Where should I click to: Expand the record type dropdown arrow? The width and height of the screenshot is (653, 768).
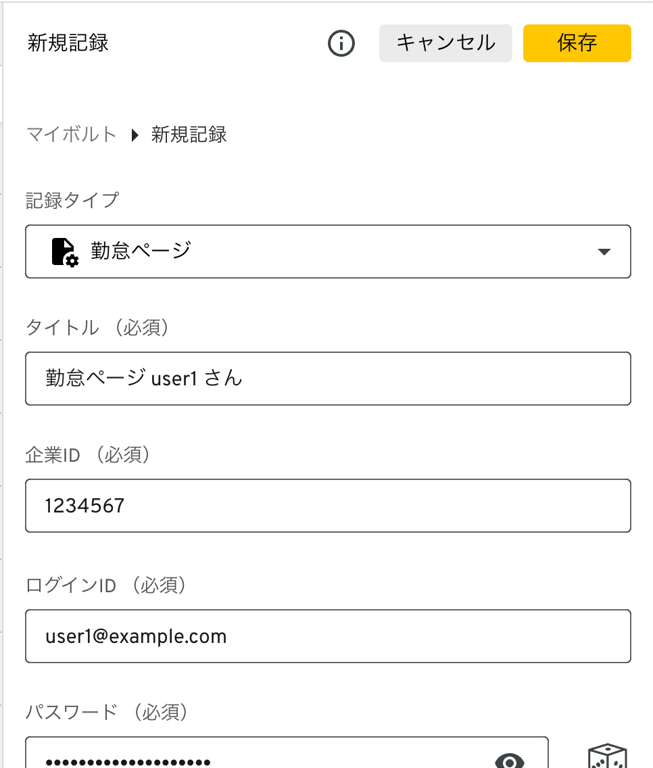click(x=604, y=251)
